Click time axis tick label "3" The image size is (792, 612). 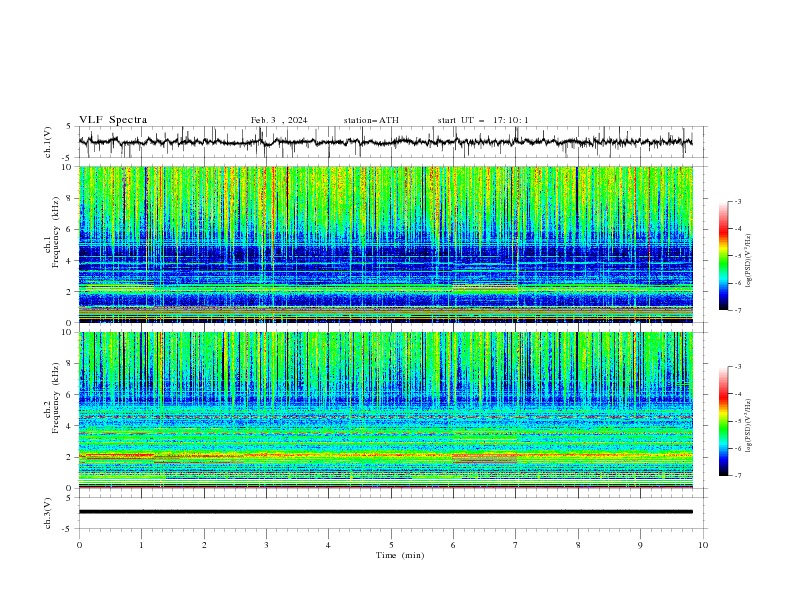(x=266, y=545)
